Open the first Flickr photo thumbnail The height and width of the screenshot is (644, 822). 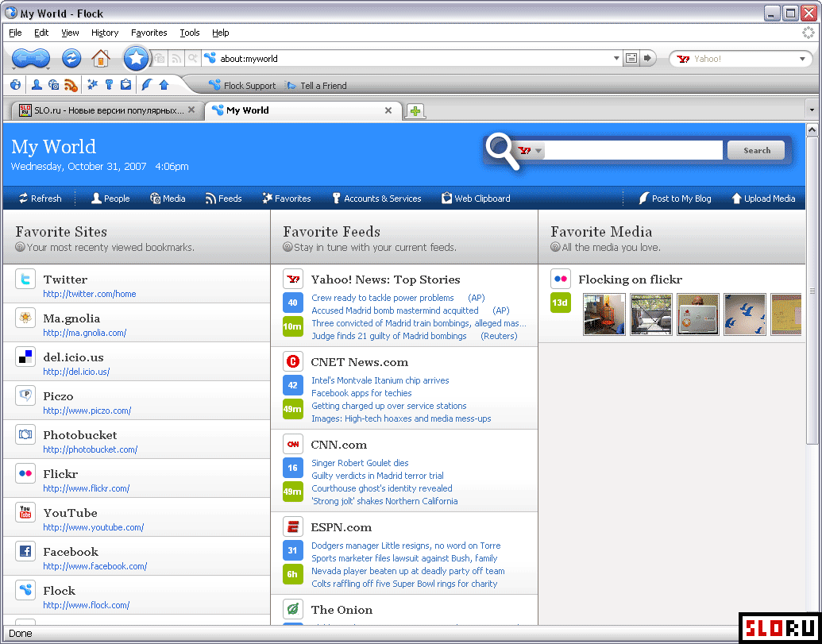pyautogui.click(x=604, y=314)
